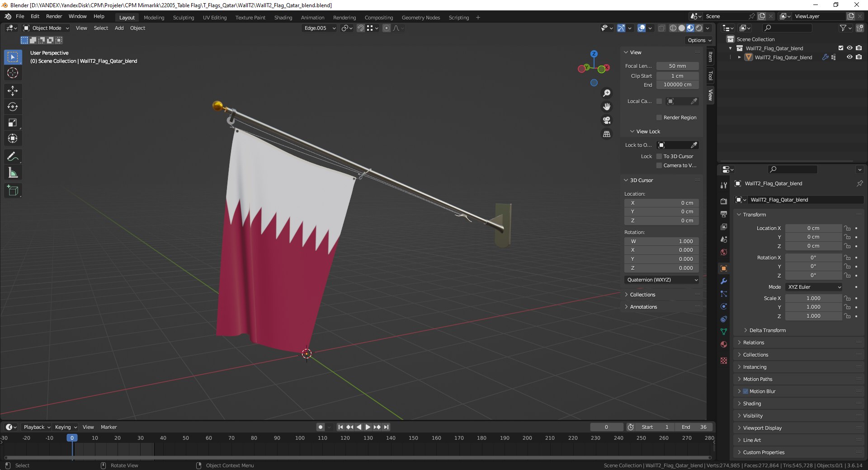868x470 pixels.
Task: Open the File menu
Action: tap(20, 16)
